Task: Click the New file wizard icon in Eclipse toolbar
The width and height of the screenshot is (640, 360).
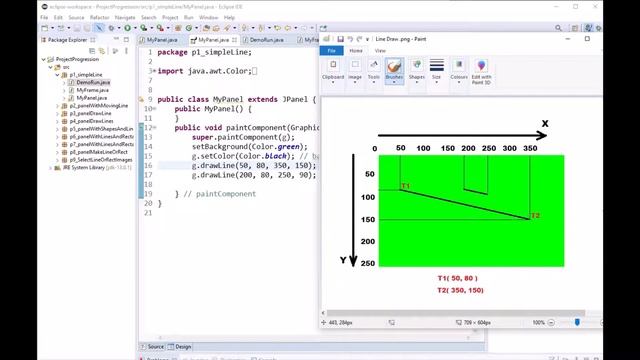Action: point(45,28)
